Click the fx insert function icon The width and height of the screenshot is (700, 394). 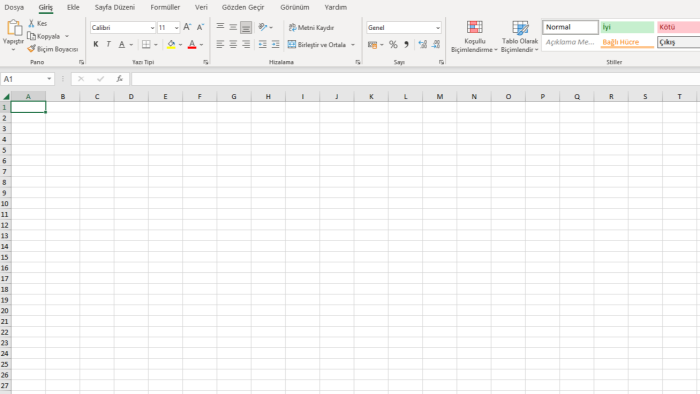[x=120, y=79]
